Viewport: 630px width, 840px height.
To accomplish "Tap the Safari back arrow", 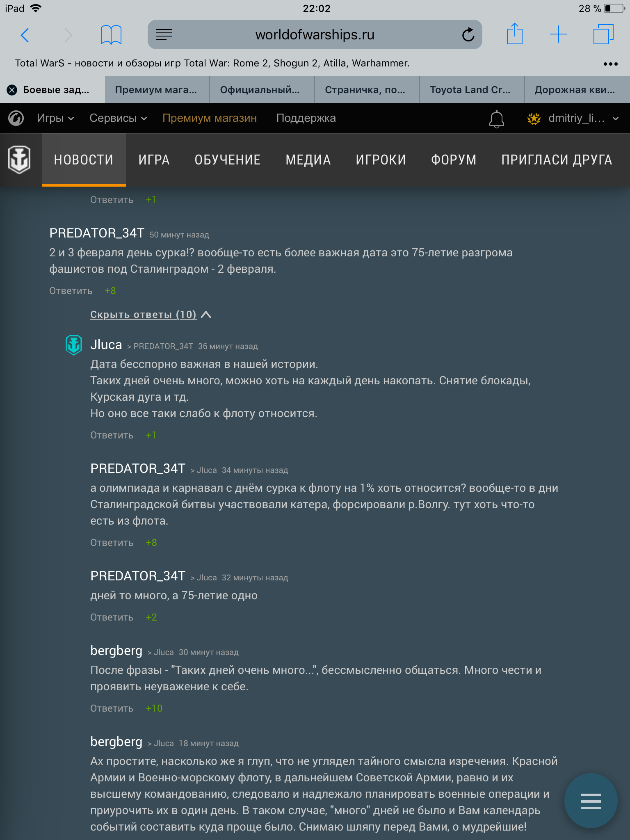I will point(25,35).
